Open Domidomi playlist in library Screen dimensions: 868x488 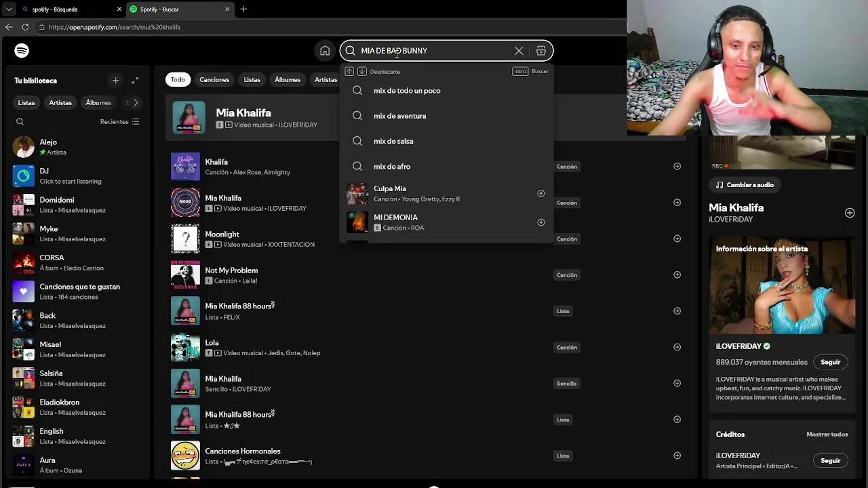point(77,205)
